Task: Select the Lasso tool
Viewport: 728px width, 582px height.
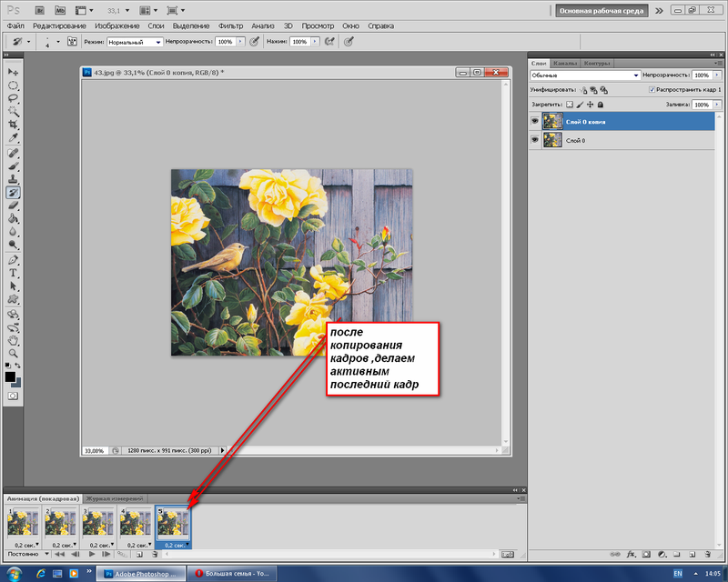Action: point(13,98)
